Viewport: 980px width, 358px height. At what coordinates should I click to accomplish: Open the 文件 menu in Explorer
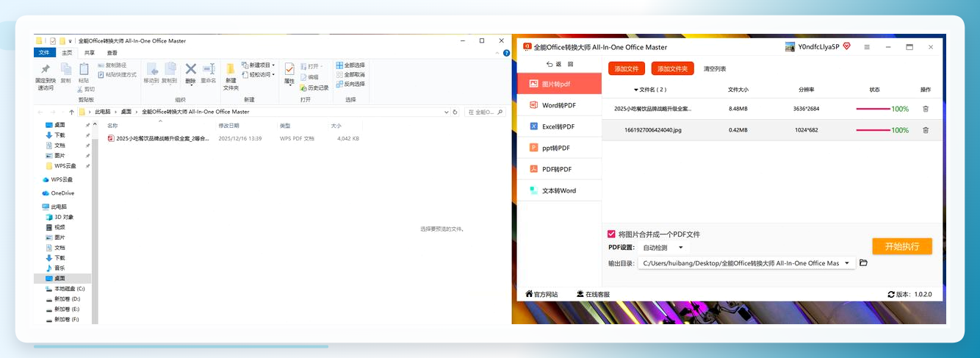[44, 53]
